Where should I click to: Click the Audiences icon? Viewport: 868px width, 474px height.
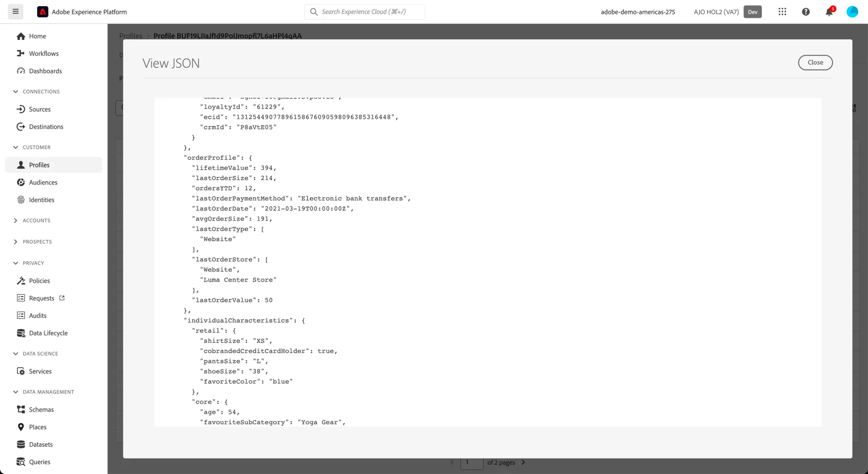coord(21,182)
